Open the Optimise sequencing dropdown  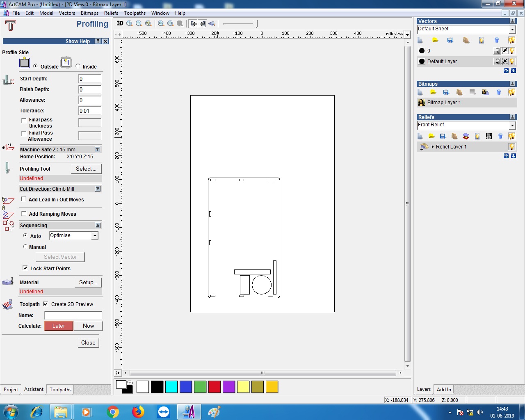(x=95, y=236)
